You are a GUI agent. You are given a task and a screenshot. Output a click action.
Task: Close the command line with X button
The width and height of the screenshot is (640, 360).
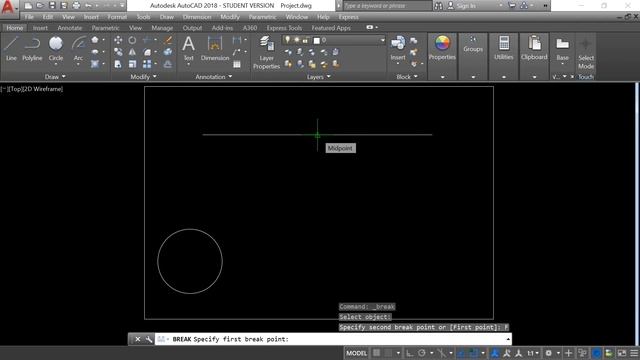(x=138, y=339)
